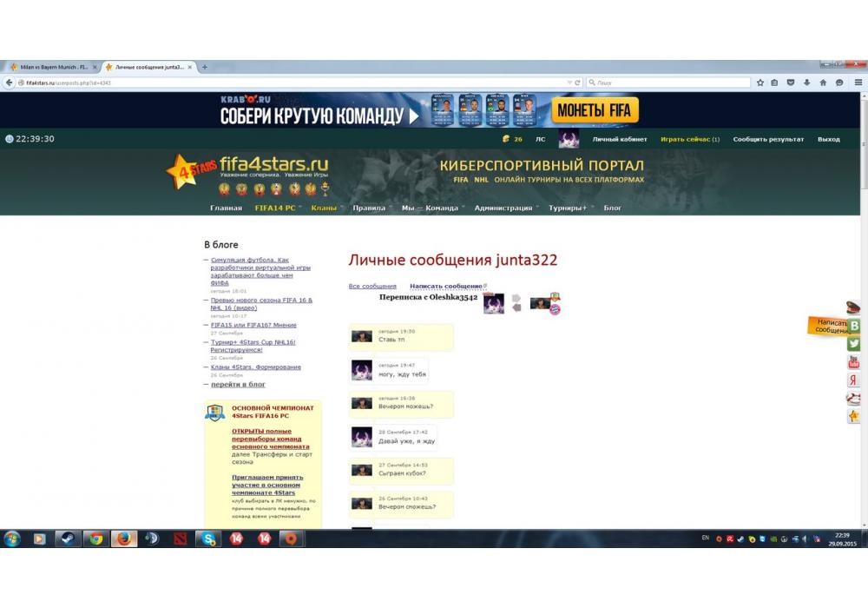Click the VK (B) social icon

pos(854,326)
